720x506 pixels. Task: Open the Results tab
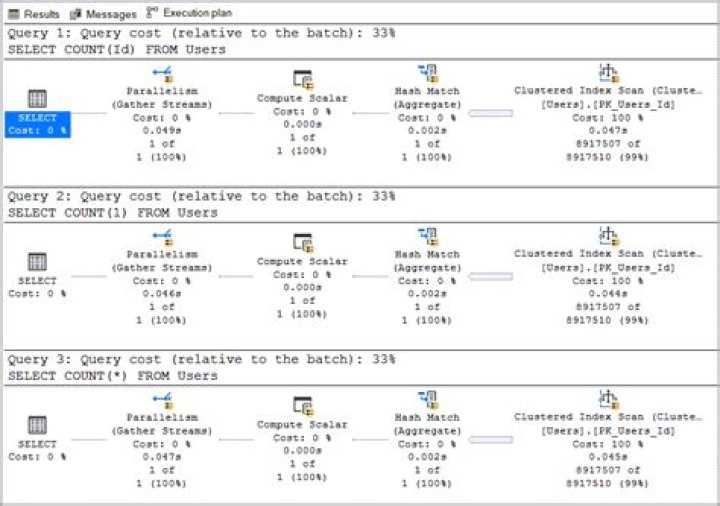[x=34, y=14]
